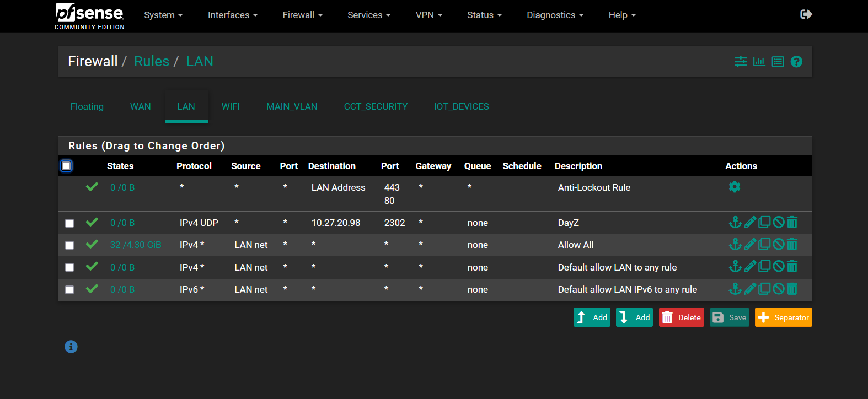This screenshot has width=868, height=399.
Task: Switch to the CCT_SECURITY tab
Action: (376, 106)
